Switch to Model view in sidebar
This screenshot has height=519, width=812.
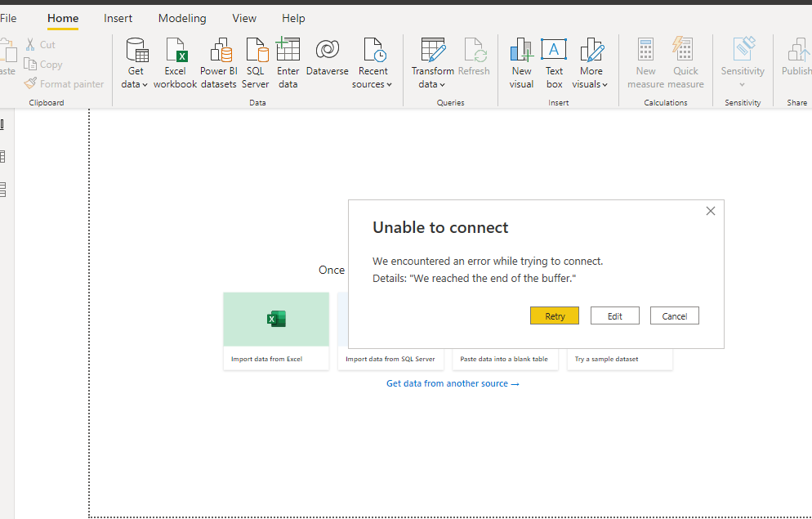coord(2,190)
